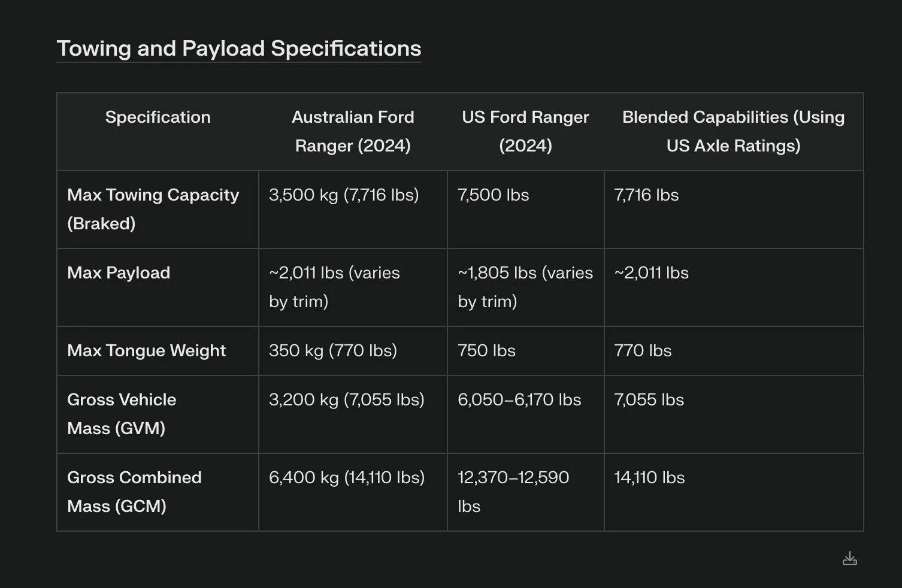Select the 350 kg (770 lbs) cell
The height and width of the screenshot is (588, 902).
pos(333,351)
